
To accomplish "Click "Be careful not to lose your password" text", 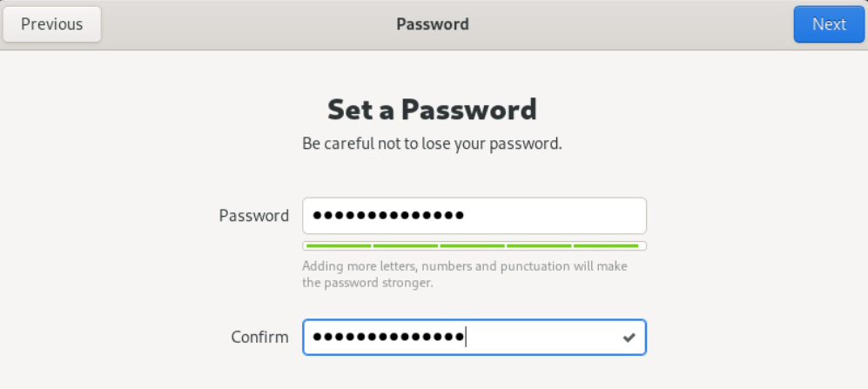I will point(432,144).
